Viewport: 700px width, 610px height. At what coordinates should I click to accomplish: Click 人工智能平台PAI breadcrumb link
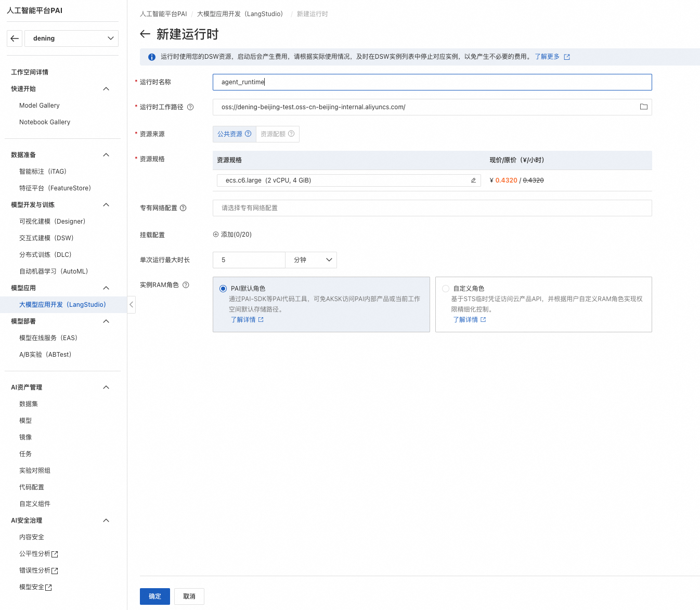(x=163, y=14)
